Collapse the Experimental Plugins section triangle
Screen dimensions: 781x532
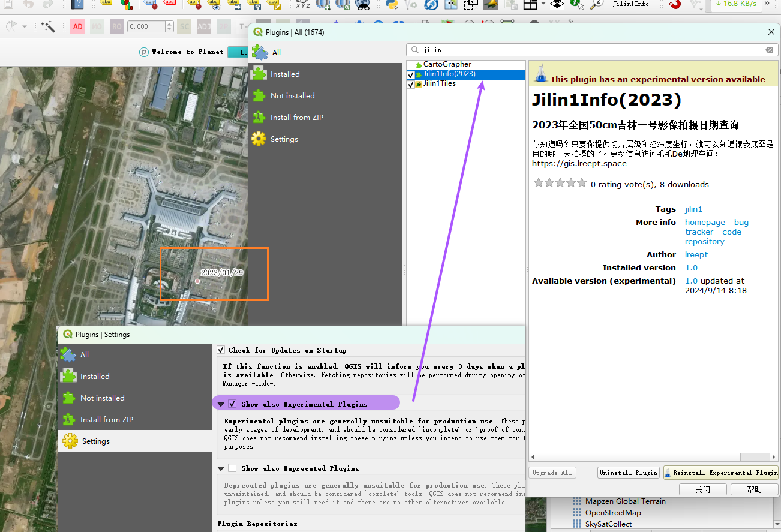tap(221, 404)
